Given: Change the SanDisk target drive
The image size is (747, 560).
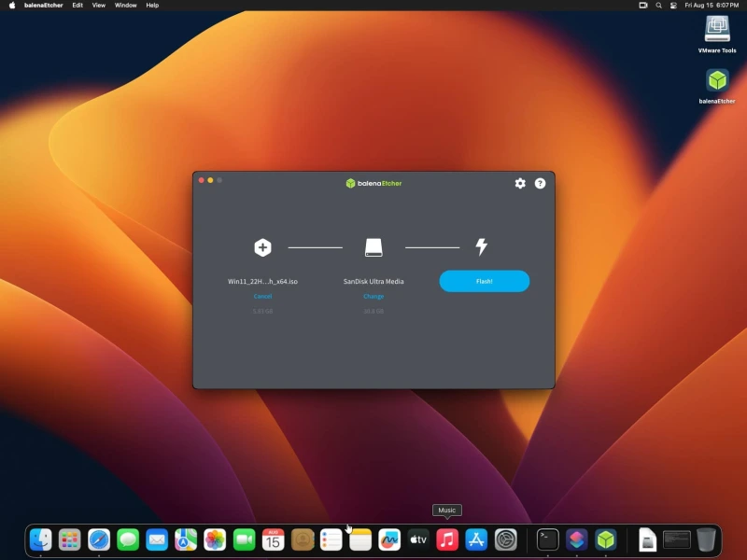Looking at the screenshot, I should pos(373,296).
